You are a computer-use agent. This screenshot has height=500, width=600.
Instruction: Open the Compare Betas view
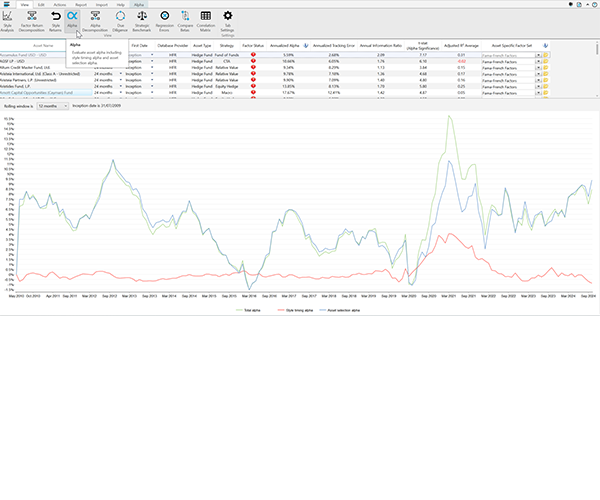(185, 21)
